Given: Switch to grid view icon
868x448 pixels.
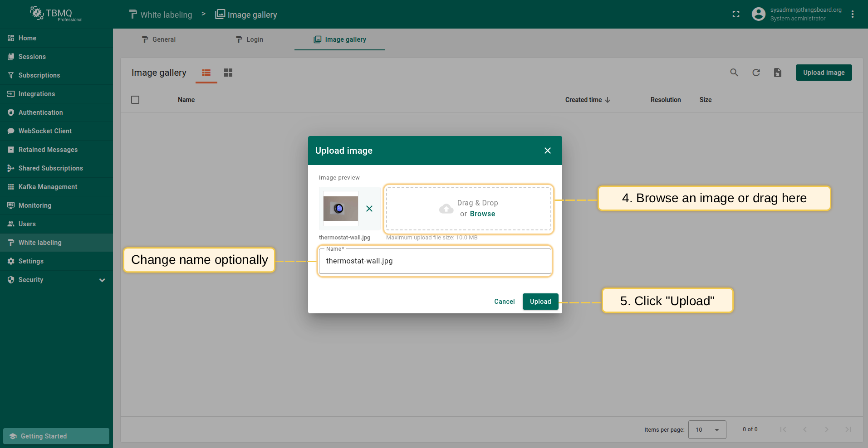Looking at the screenshot, I should tap(228, 73).
